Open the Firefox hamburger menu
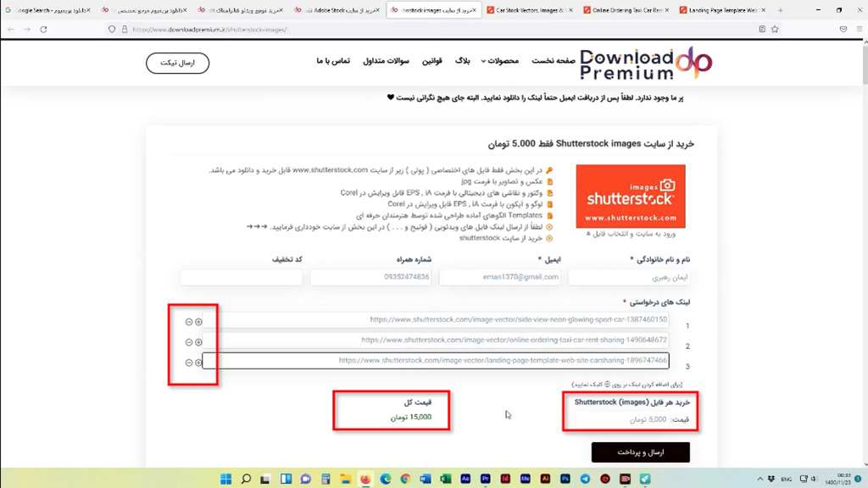868x488 pixels. pos(860,30)
